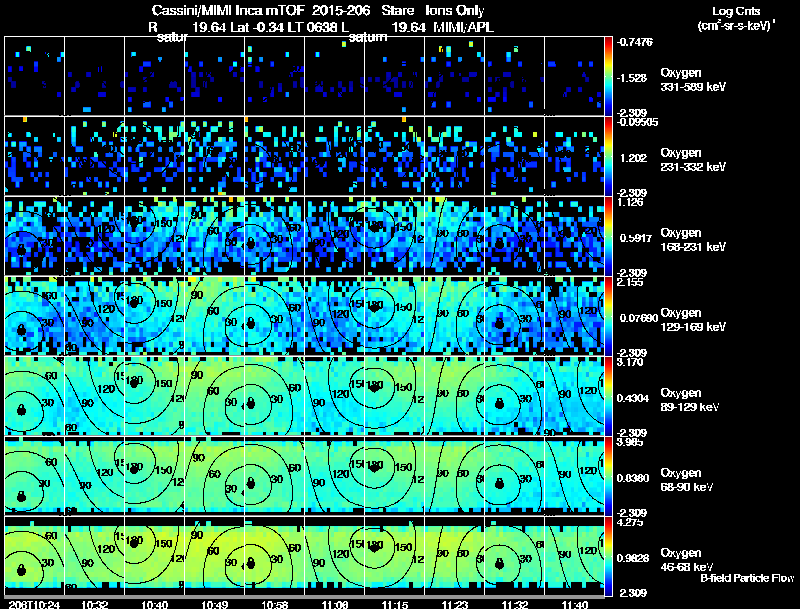This screenshot has height=609, width=800.
Task: Select the Oxygen 168-231 keV color scale
Action: (x=610, y=236)
